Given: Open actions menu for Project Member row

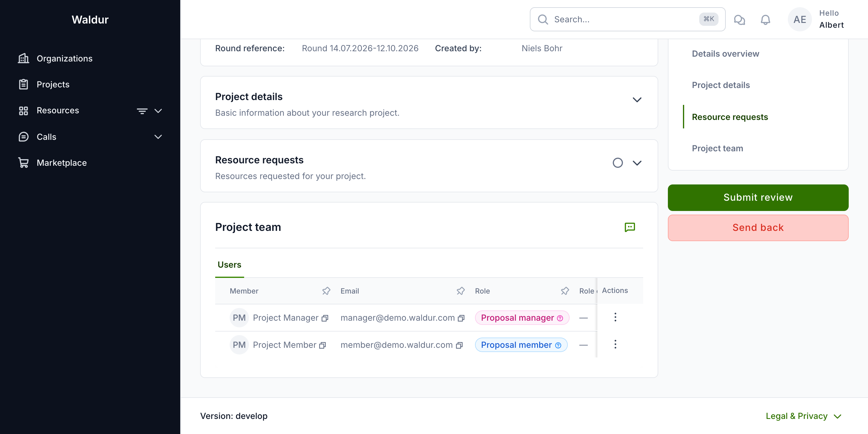Looking at the screenshot, I should [x=615, y=344].
